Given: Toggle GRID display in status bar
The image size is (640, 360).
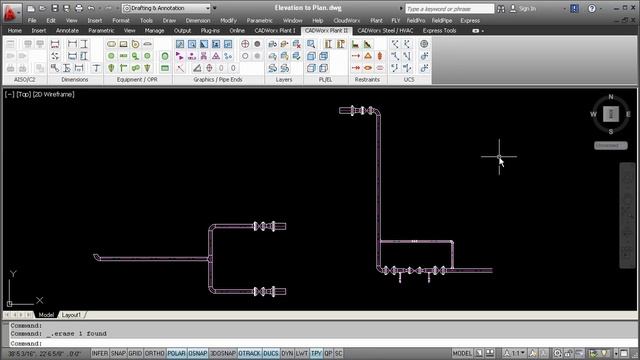Looking at the screenshot, I should (135, 353).
